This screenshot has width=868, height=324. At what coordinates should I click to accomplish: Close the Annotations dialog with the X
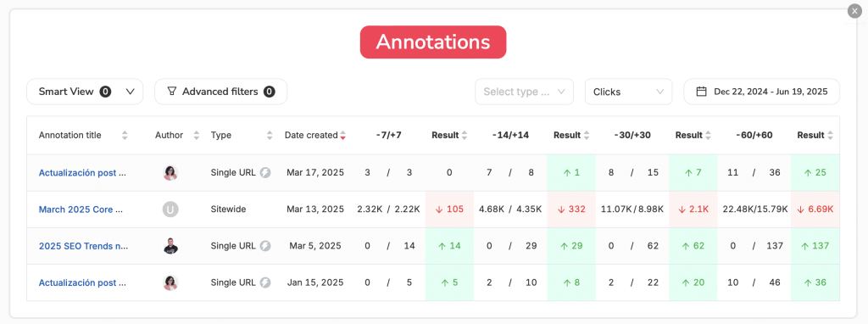click(854, 11)
